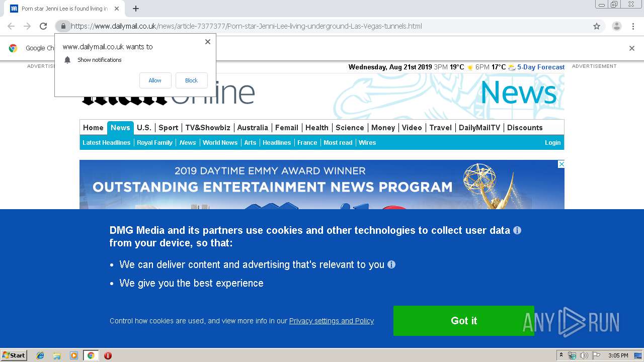Open the Science section
644x362 pixels.
click(x=350, y=128)
